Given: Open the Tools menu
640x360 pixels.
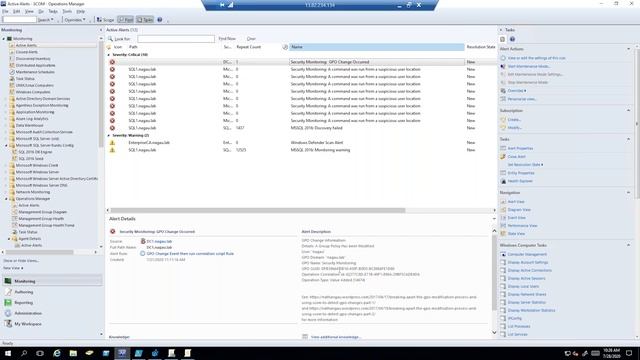Looking at the screenshot, I should tap(67, 11).
